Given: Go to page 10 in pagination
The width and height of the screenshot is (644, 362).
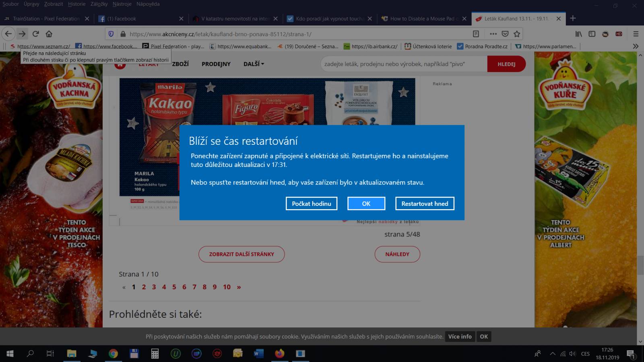Looking at the screenshot, I should pyautogui.click(x=227, y=287).
